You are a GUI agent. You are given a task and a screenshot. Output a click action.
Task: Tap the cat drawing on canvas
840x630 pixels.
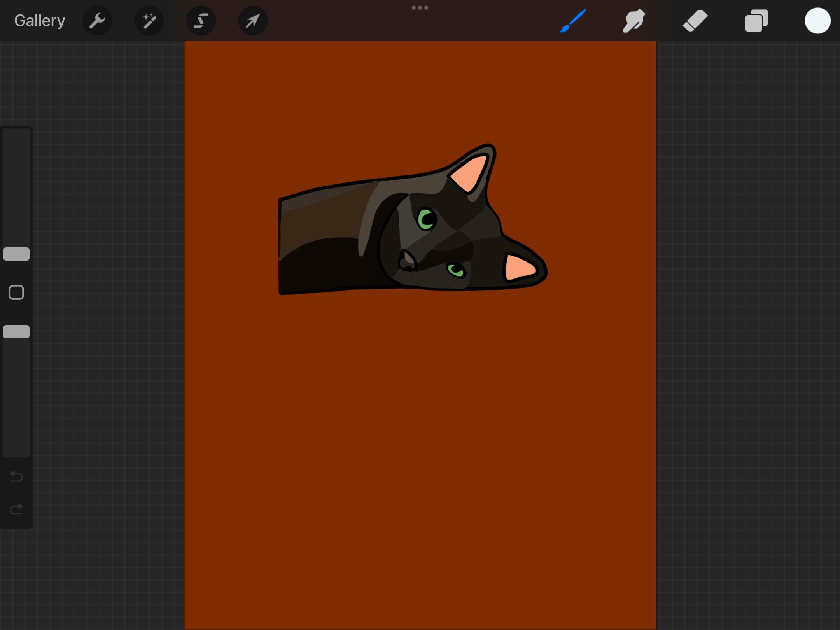tap(413, 220)
